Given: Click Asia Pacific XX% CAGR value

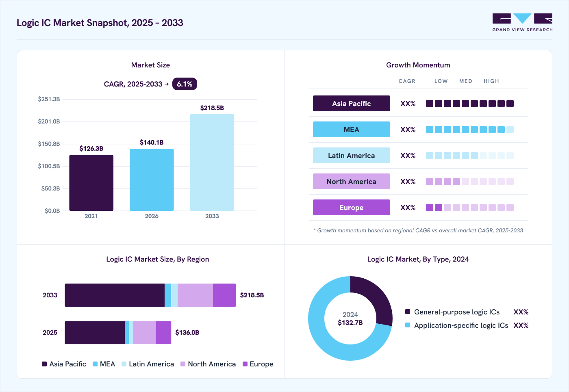Looking at the screenshot, I should (408, 104).
